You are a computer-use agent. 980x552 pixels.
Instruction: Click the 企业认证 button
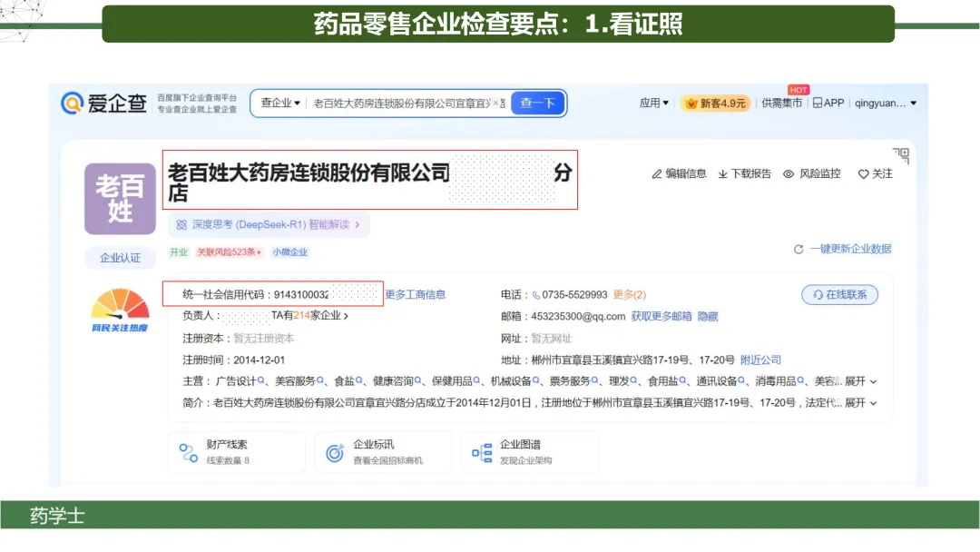coord(120,258)
